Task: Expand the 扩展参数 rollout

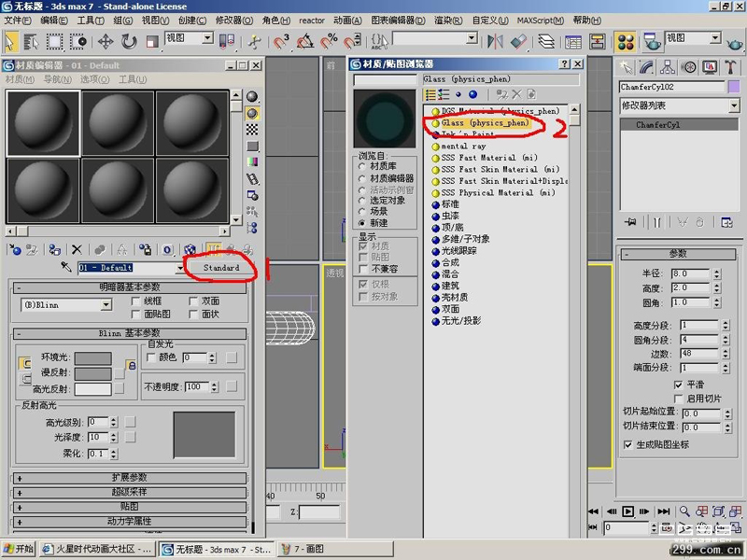Action: pyautogui.click(x=129, y=478)
